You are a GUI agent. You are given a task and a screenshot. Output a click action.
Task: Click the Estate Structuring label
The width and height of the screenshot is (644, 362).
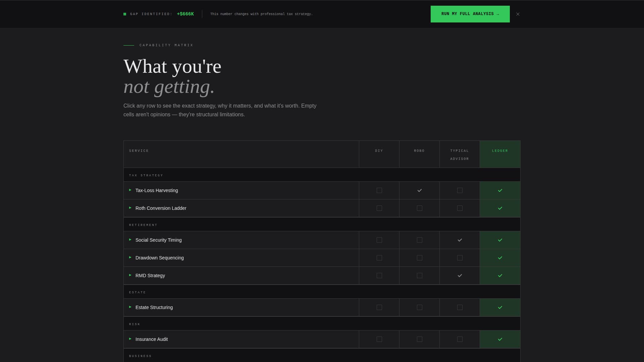pos(154,307)
